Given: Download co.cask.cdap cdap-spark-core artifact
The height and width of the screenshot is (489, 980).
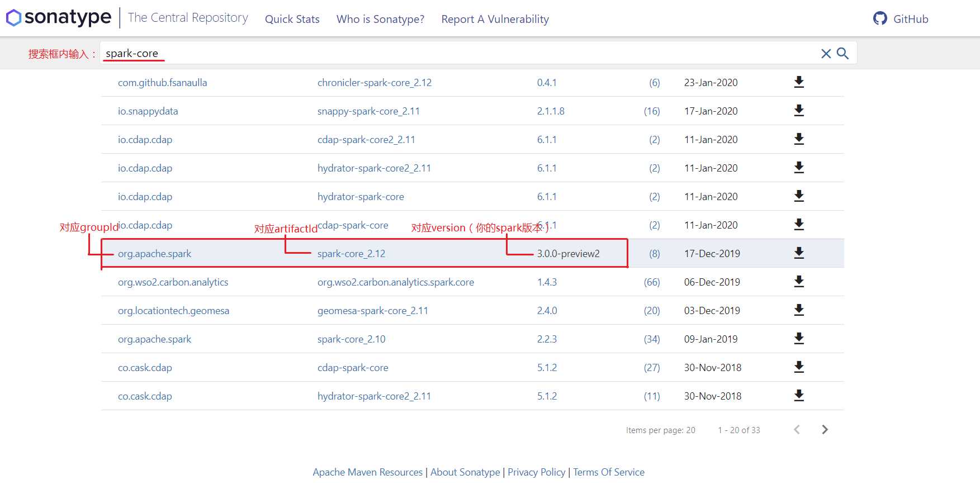Looking at the screenshot, I should click(799, 367).
